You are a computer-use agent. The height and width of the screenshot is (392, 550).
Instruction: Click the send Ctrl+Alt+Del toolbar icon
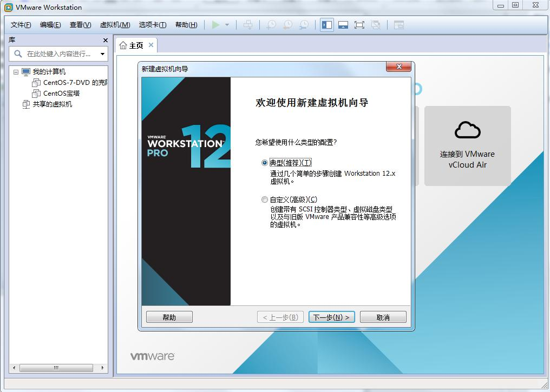tap(248, 24)
